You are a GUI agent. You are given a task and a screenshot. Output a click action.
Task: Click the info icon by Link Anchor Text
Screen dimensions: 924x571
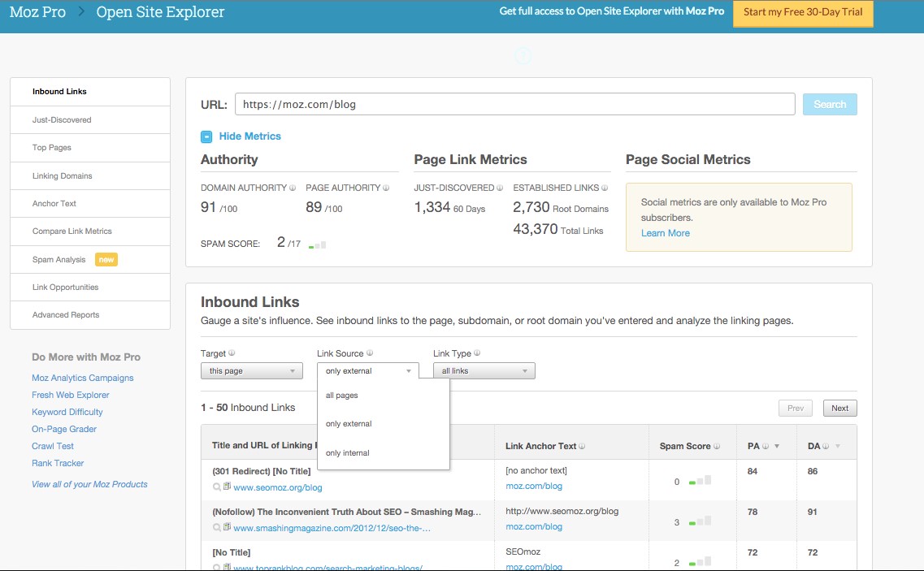582,446
